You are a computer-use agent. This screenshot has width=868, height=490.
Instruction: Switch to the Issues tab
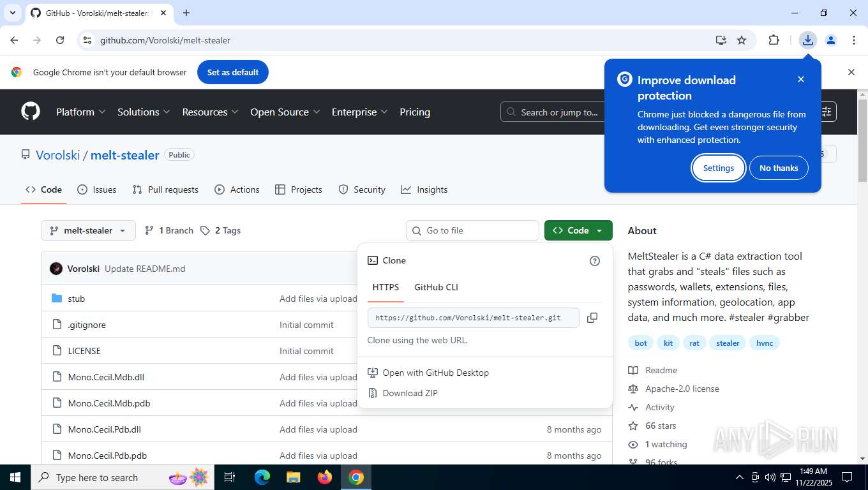(96, 189)
